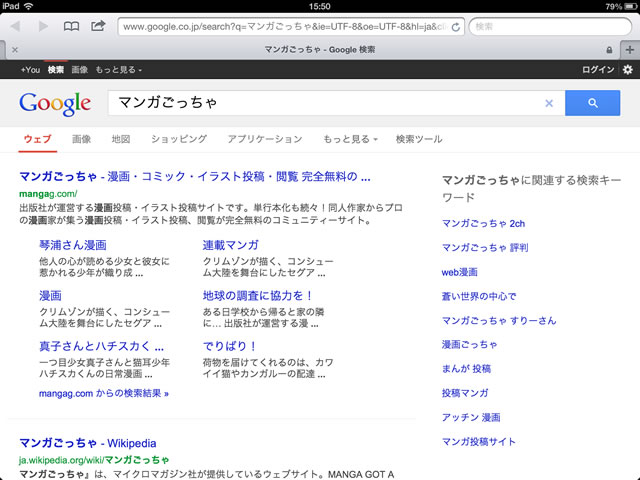Screen dimensions: 640x480
Task: Open the 漫画 sitelink
Action: (x=50, y=296)
